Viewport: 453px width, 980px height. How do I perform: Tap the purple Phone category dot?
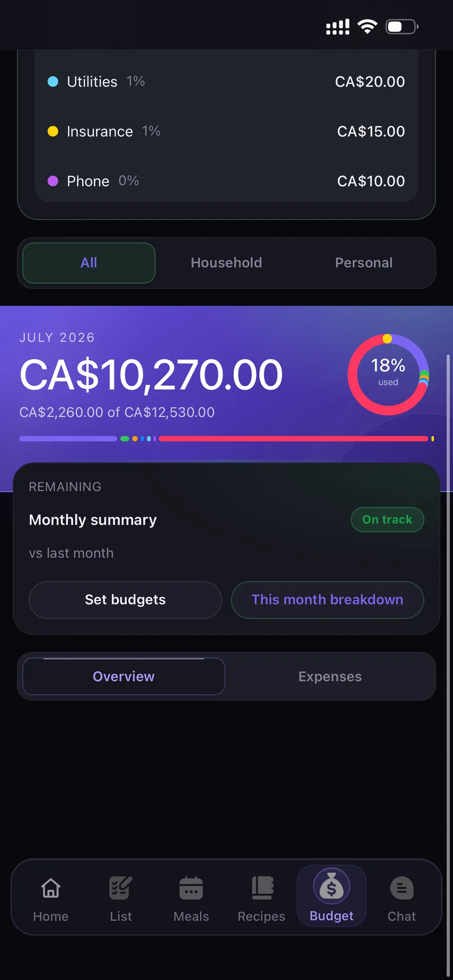pyautogui.click(x=53, y=181)
